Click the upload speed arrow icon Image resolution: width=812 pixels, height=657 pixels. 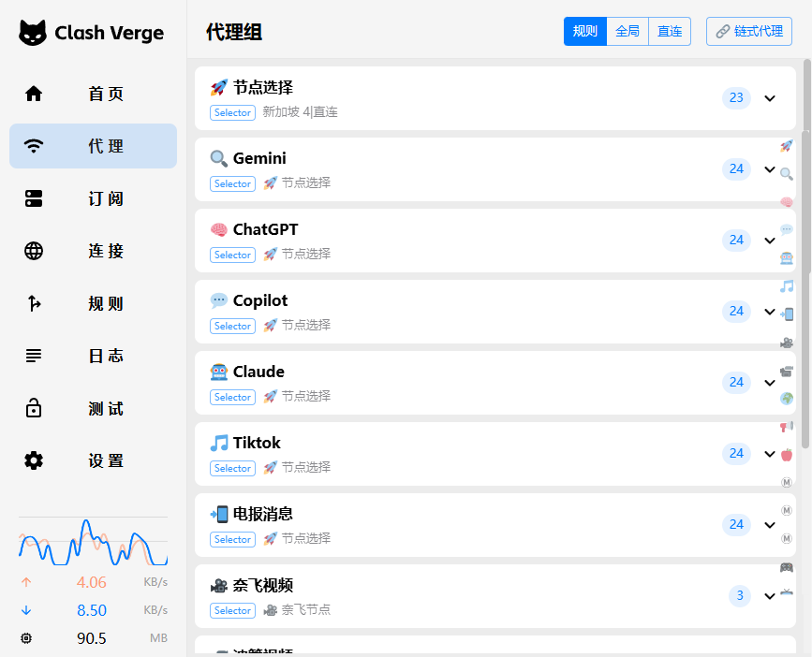pyautogui.click(x=26, y=582)
